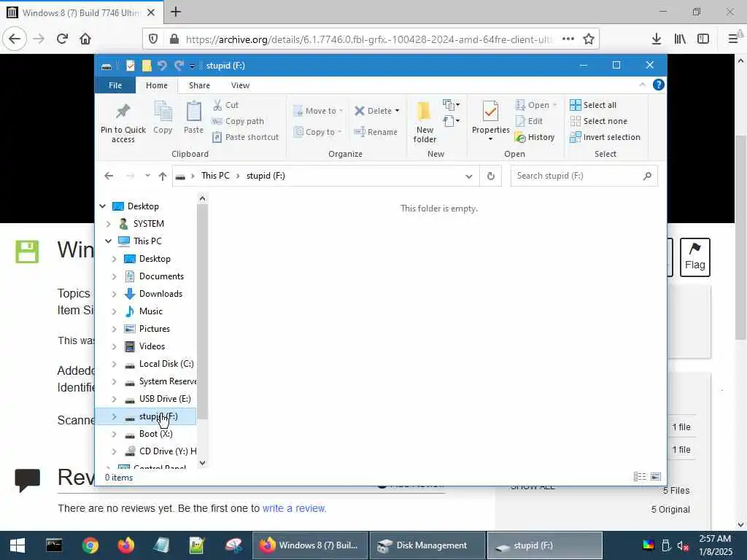The width and height of the screenshot is (747, 560).
Task: Open the Delete dropdown in ribbon
Action: click(x=377, y=111)
